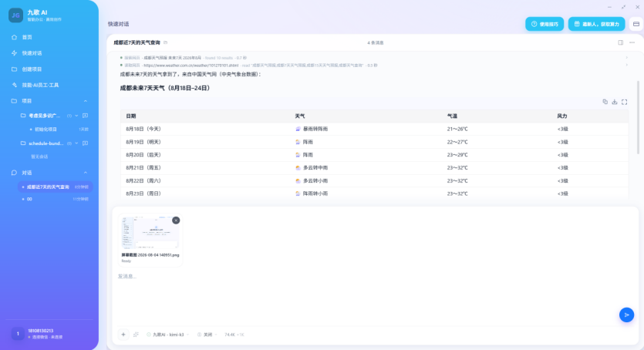Select the 8月23日(周日) cell
Screen dimensions: 644x350
143,194
